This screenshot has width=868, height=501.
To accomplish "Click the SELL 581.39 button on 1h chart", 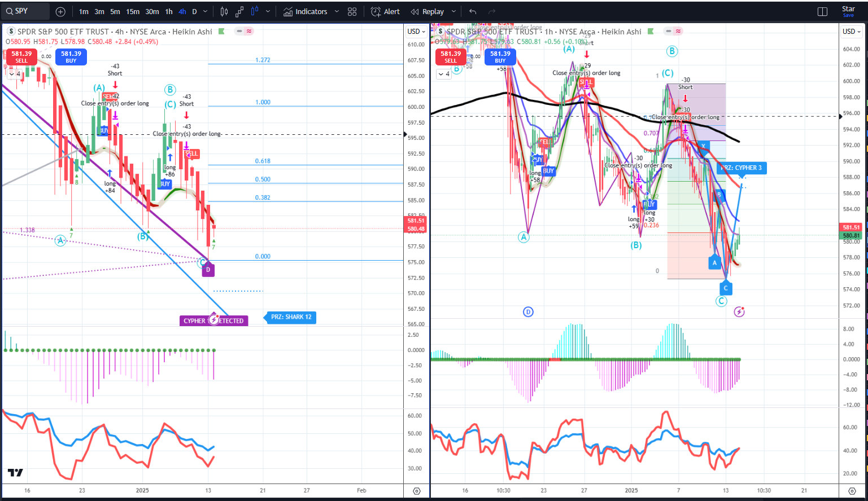I will point(451,57).
